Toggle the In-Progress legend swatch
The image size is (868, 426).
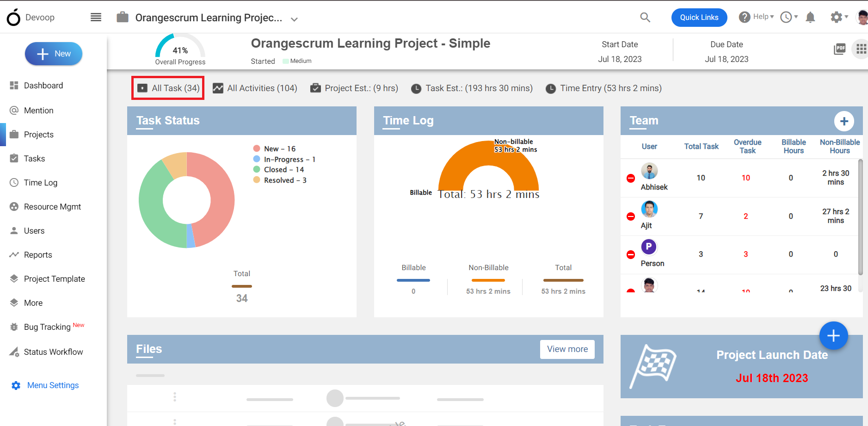[x=257, y=159]
